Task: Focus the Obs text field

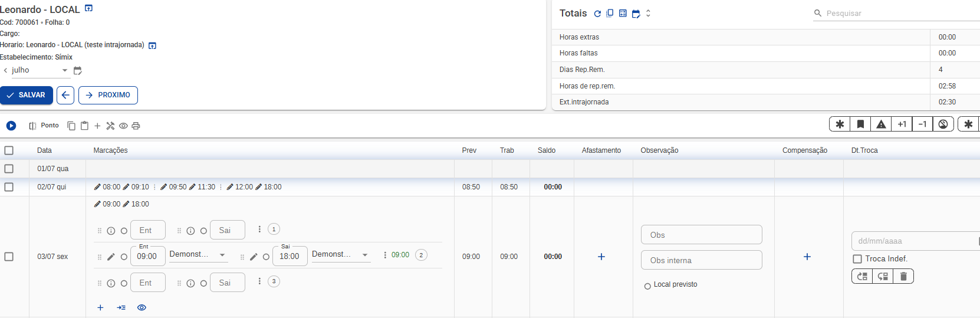Action: pos(702,235)
